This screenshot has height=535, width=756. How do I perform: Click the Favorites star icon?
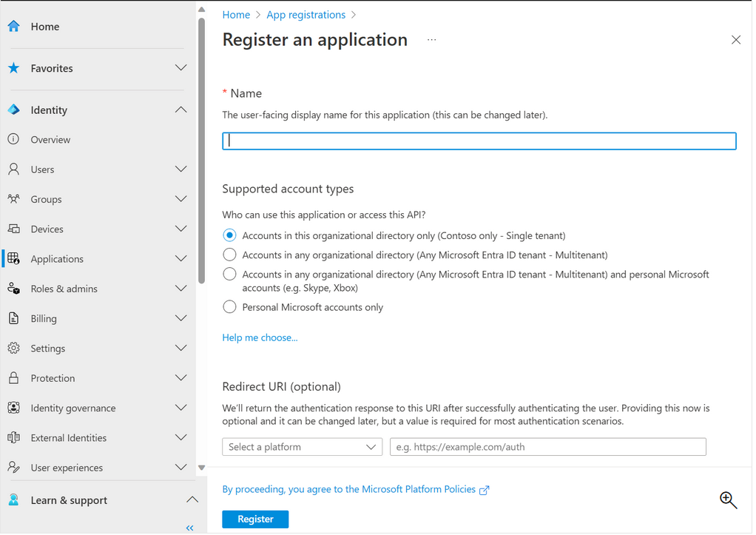click(x=13, y=68)
